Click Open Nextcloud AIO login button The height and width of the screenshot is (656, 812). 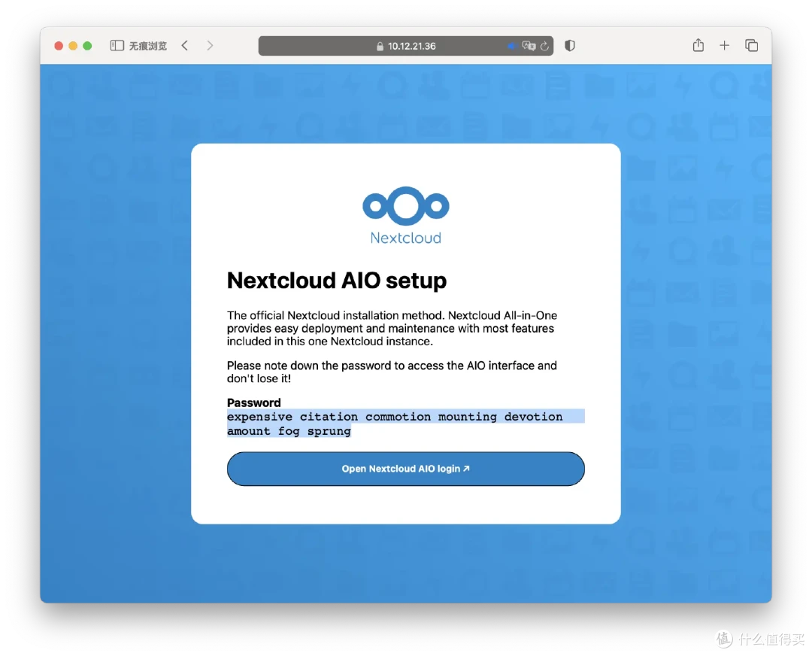pyautogui.click(x=405, y=469)
